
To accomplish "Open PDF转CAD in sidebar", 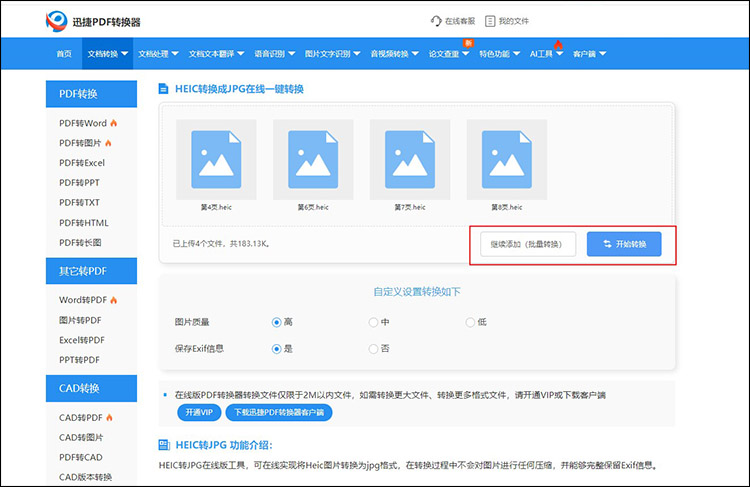I will coord(81,457).
